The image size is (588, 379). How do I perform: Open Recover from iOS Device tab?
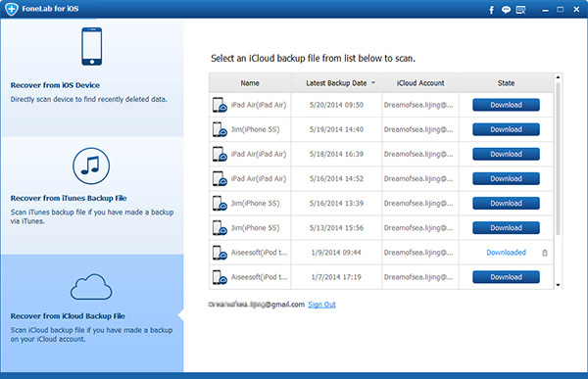tap(92, 77)
